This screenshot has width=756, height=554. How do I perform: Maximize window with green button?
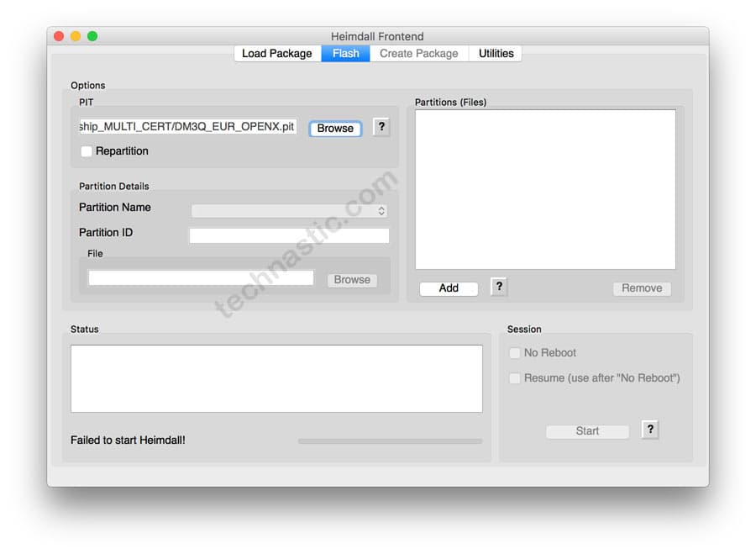[92, 36]
